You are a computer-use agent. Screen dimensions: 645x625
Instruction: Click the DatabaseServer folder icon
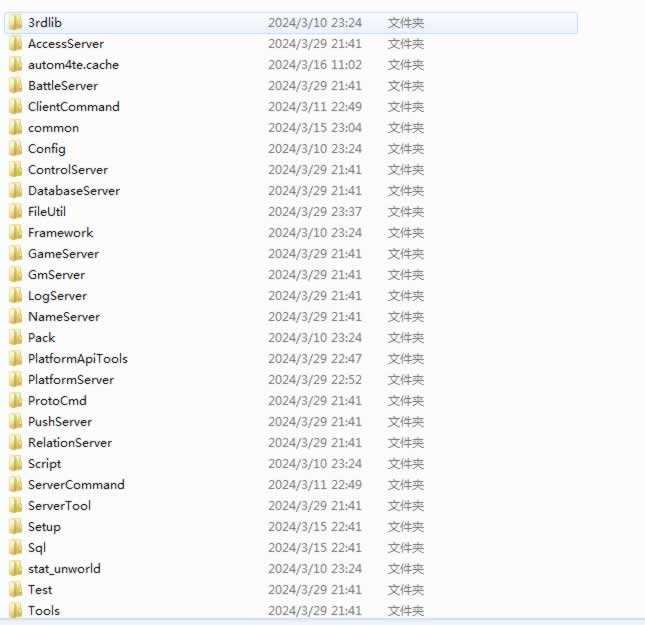coord(15,191)
